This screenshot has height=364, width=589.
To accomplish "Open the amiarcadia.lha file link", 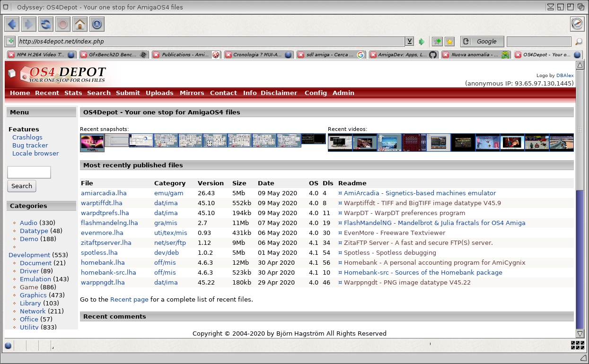I will (x=104, y=193).
